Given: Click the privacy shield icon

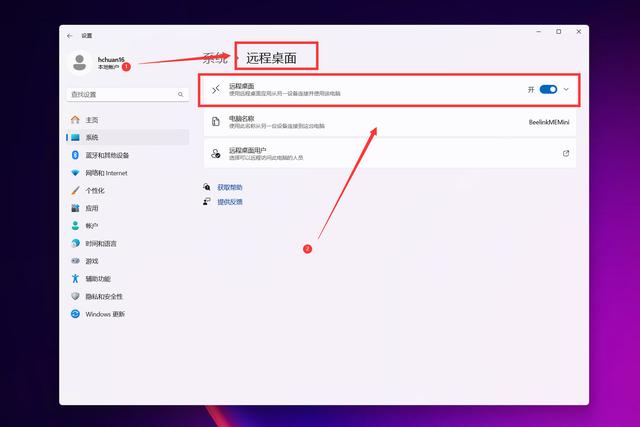Looking at the screenshot, I should 75,296.
